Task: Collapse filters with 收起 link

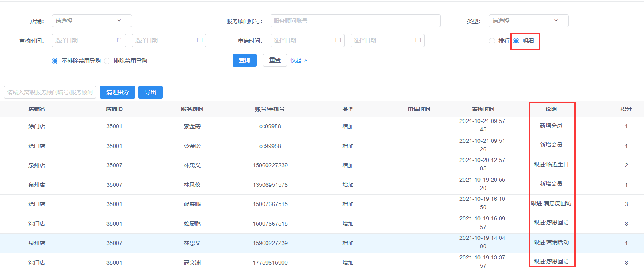Action: click(299, 60)
